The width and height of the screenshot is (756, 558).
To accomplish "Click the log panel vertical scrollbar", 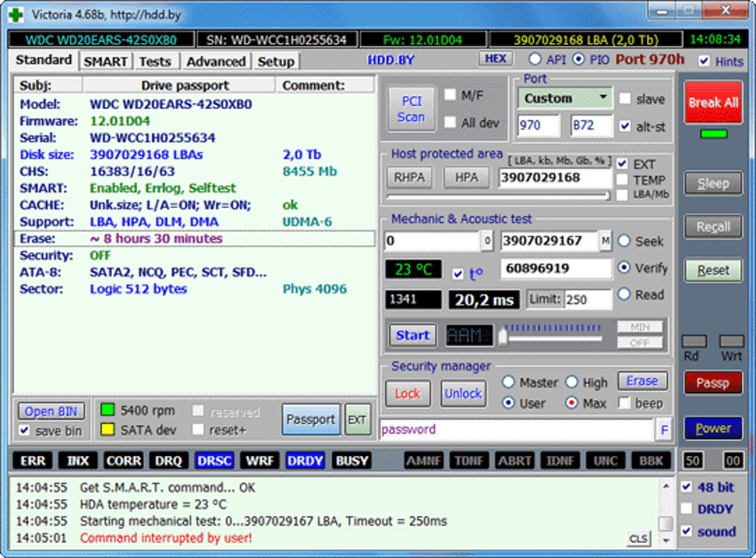I will (x=666, y=513).
